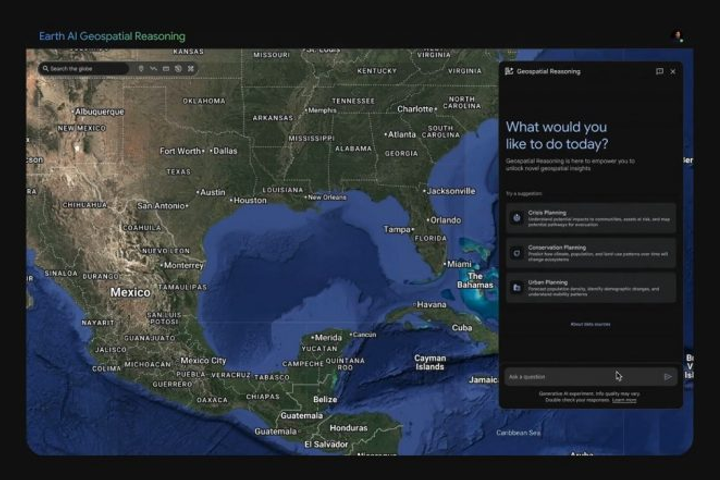This screenshot has width=720, height=480.
Task: Click the Honduras country label
Action: (x=349, y=428)
